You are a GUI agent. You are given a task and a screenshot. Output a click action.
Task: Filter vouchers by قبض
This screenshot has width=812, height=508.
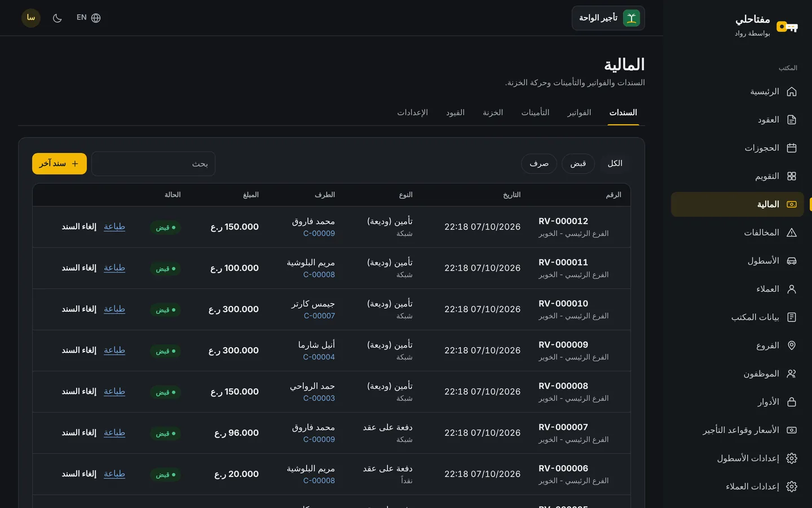578,164
